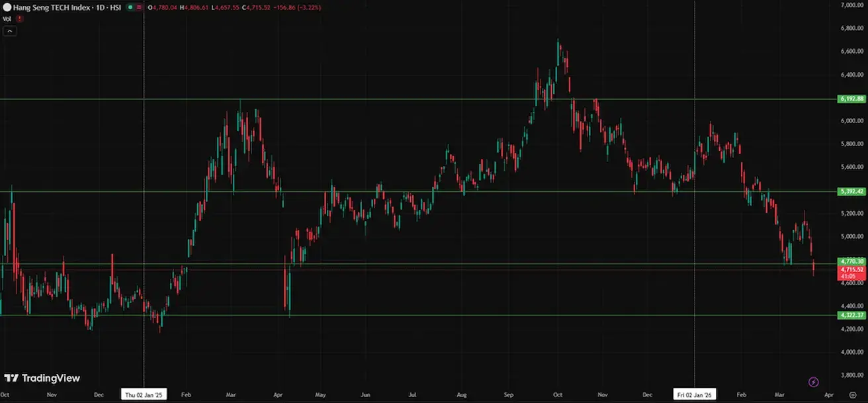Image resolution: width=868 pixels, height=403 pixels.
Task: Click the red current price label 4,715.52
Action: coord(852,270)
